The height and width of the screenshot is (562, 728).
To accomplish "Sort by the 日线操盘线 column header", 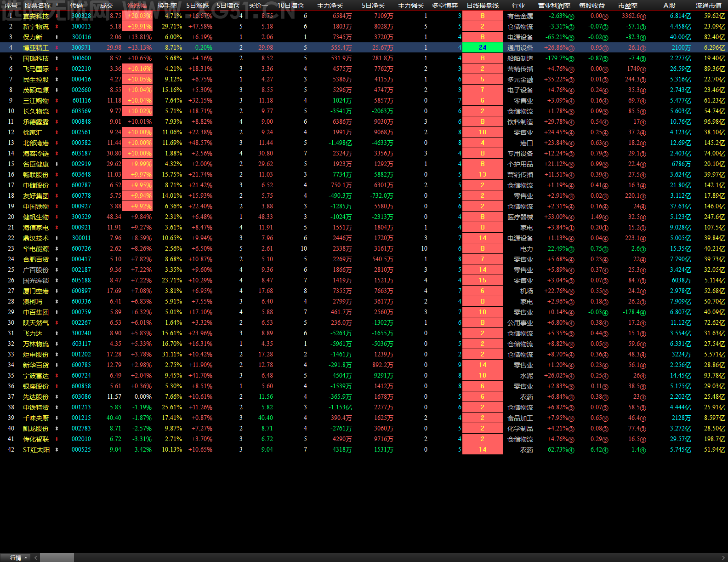I will pos(483,6).
